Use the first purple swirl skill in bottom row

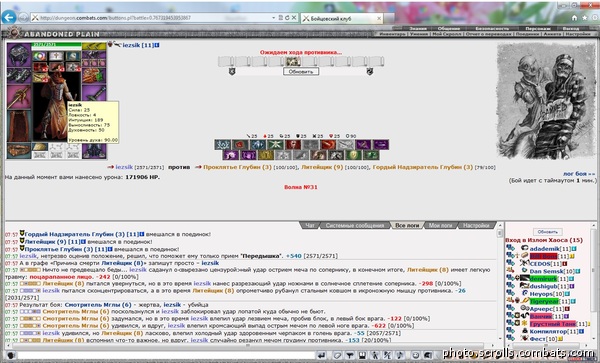[231, 155]
